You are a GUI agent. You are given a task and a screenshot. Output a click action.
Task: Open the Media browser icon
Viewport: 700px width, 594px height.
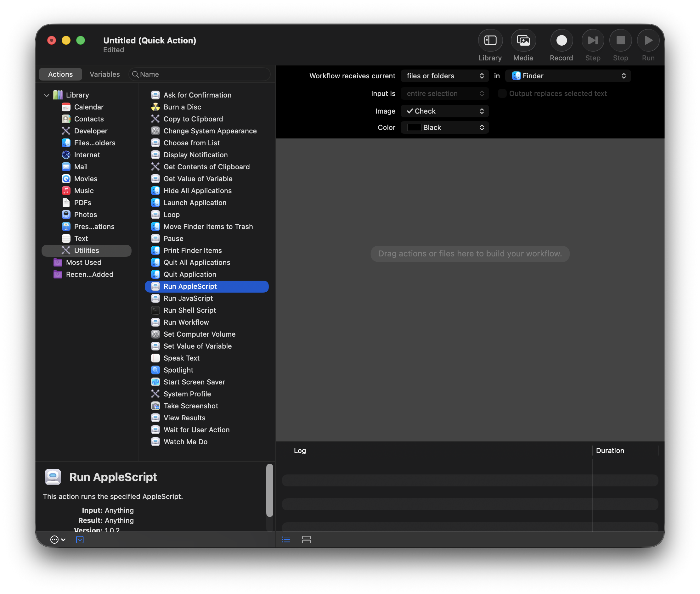tap(523, 41)
